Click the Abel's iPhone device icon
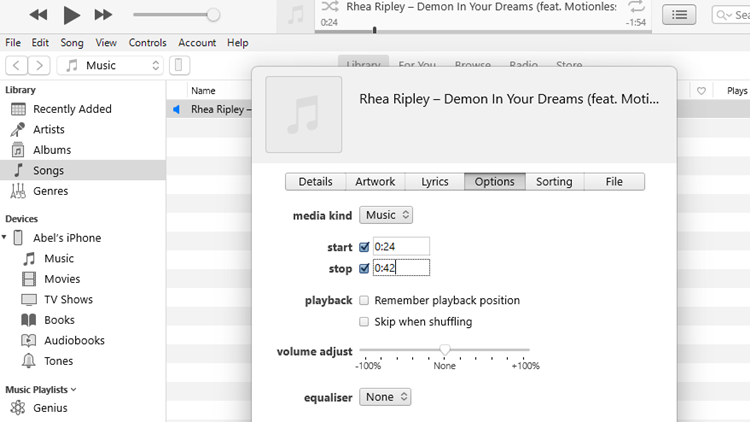 tap(18, 238)
